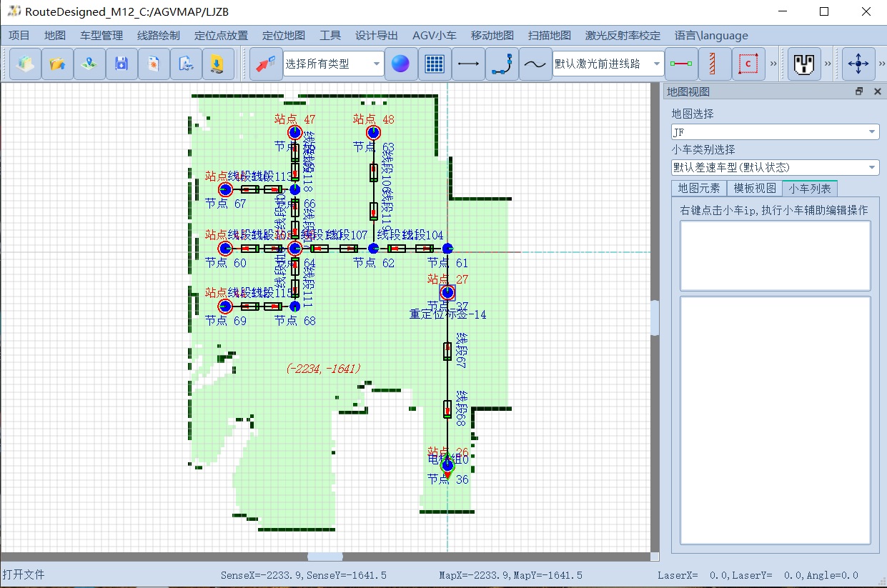Open the 移动地图 menu

click(x=492, y=35)
